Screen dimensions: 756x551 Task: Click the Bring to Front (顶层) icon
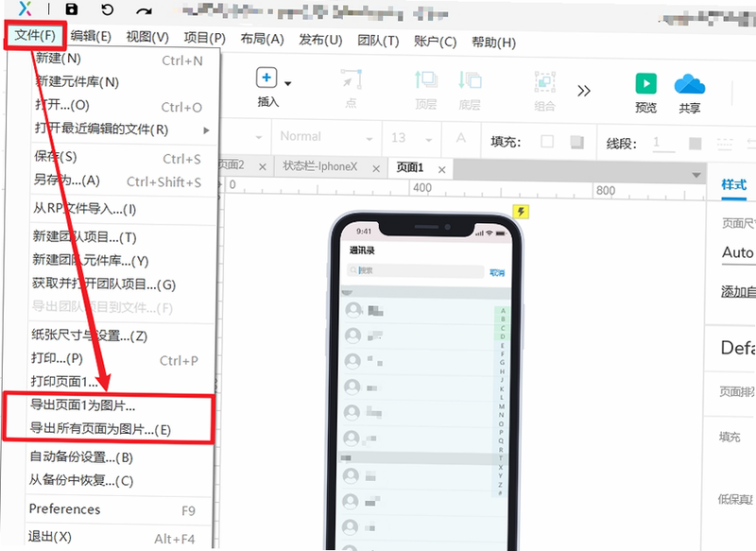(426, 80)
